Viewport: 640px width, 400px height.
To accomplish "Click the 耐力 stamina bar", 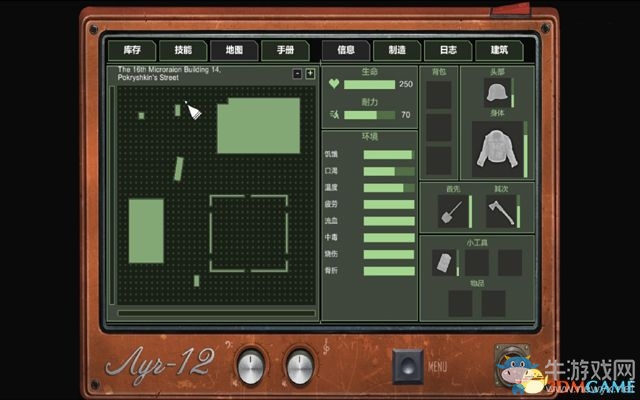I will coord(369,115).
